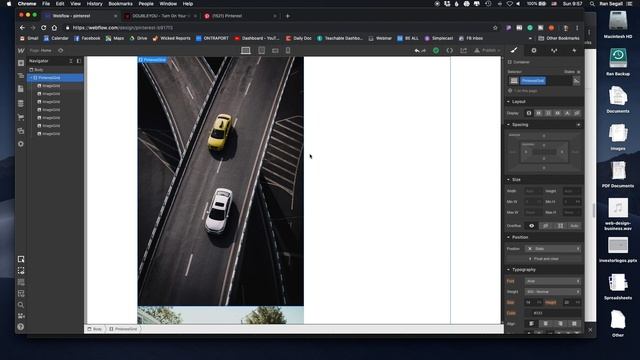Set Display to none

[x=577, y=113]
